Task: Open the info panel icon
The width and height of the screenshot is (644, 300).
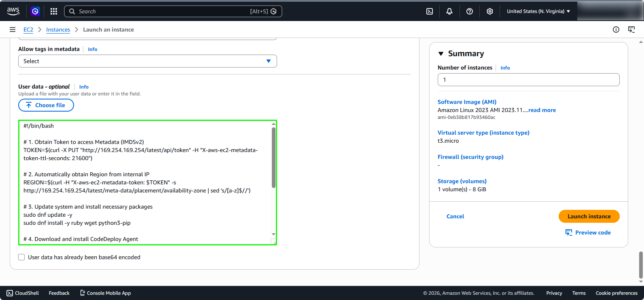Action: [x=616, y=30]
